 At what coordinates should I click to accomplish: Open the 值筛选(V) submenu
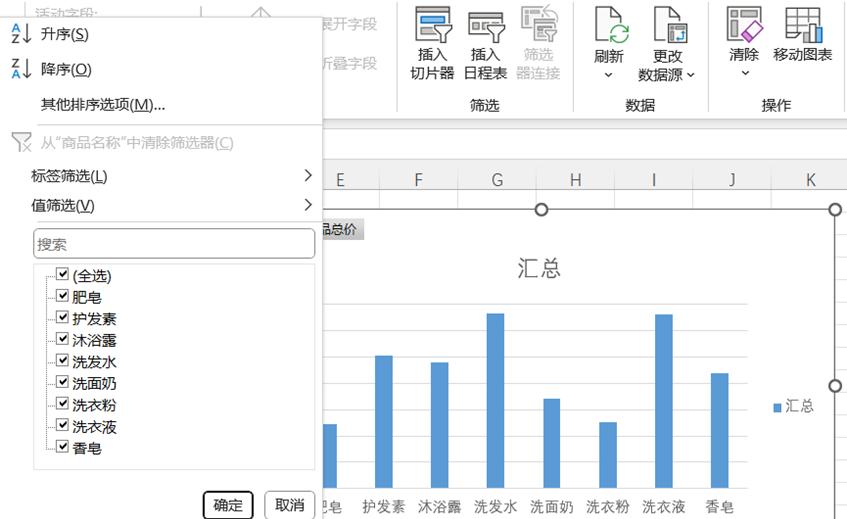[63, 205]
